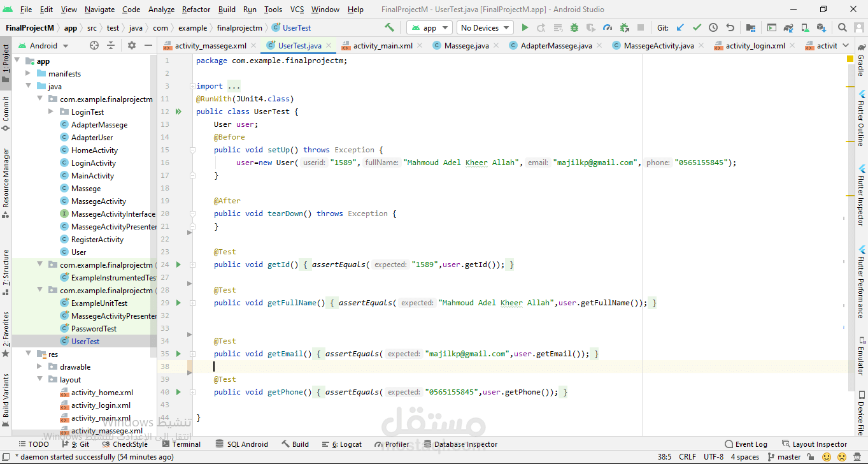Click the read-only lock icon in status bar

812,456
